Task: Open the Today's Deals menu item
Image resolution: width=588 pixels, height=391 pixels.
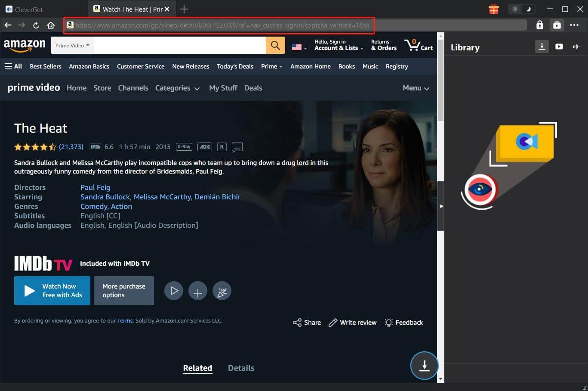Action: click(235, 66)
